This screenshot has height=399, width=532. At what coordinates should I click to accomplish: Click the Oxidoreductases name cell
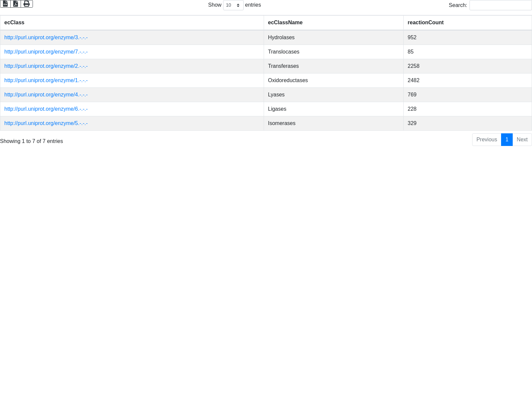(x=288, y=80)
